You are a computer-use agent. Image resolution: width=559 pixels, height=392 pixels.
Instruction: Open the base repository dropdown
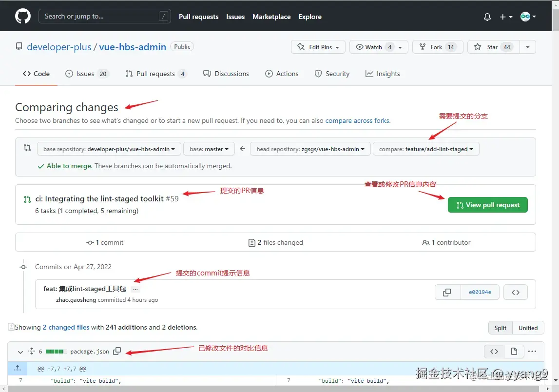click(109, 149)
